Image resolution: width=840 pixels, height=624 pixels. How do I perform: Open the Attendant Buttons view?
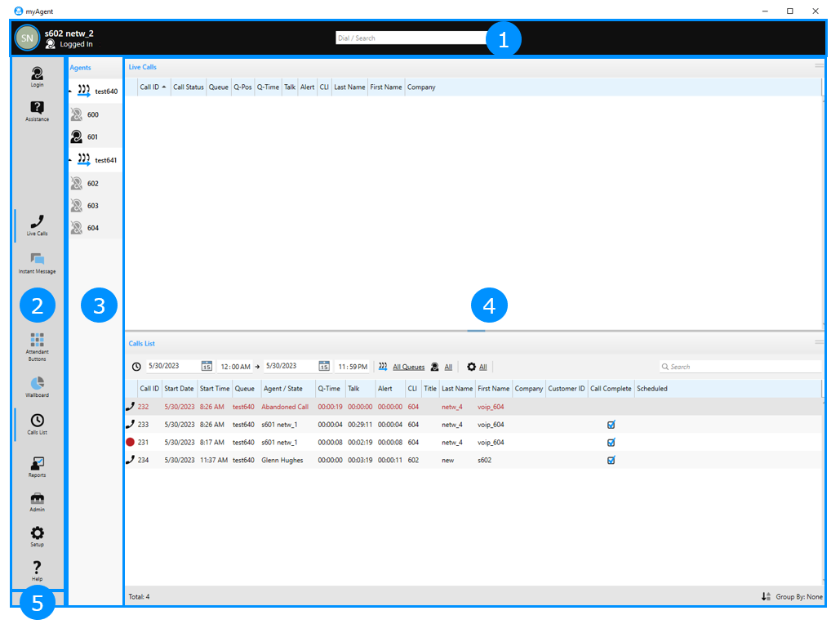click(37, 345)
